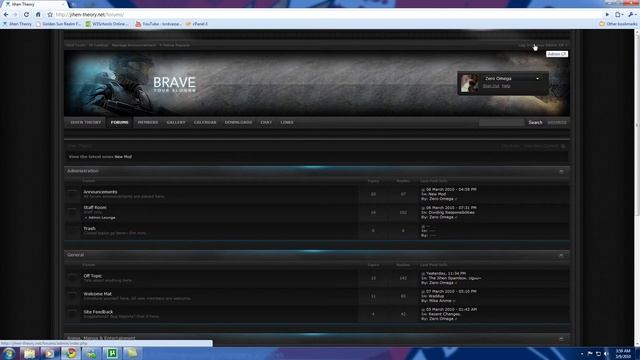Open the Calendar navigation tab

pyautogui.click(x=205, y=122)
